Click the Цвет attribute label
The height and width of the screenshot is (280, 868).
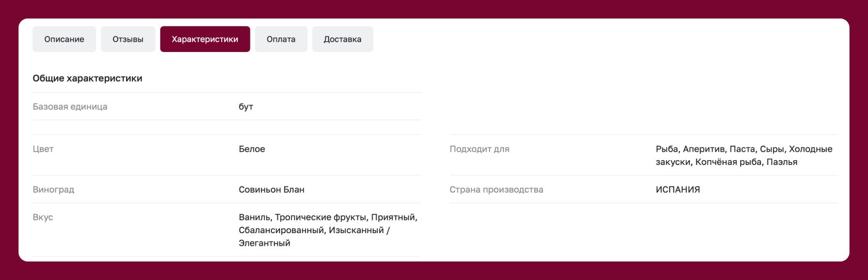coord(43,149)
